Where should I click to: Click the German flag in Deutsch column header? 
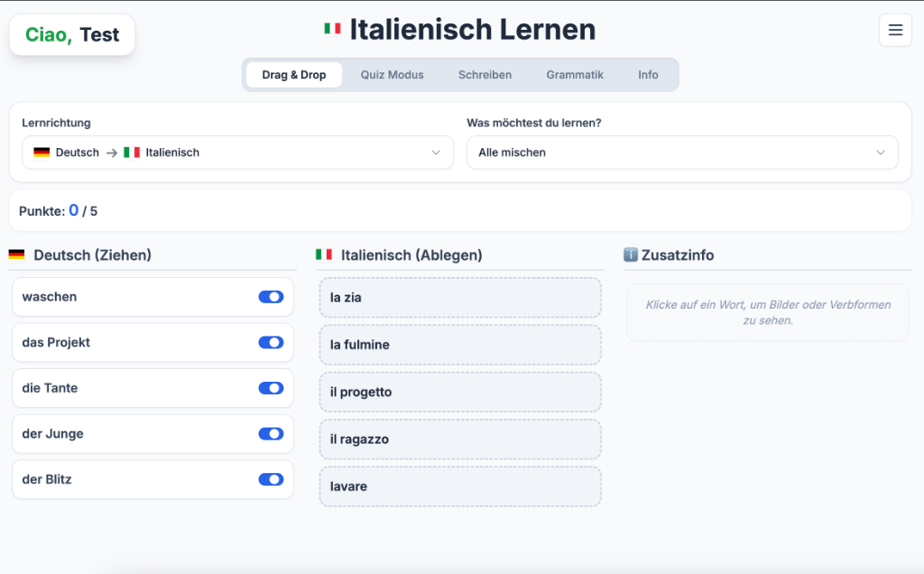pyautogui.click(x=16, y=255)
